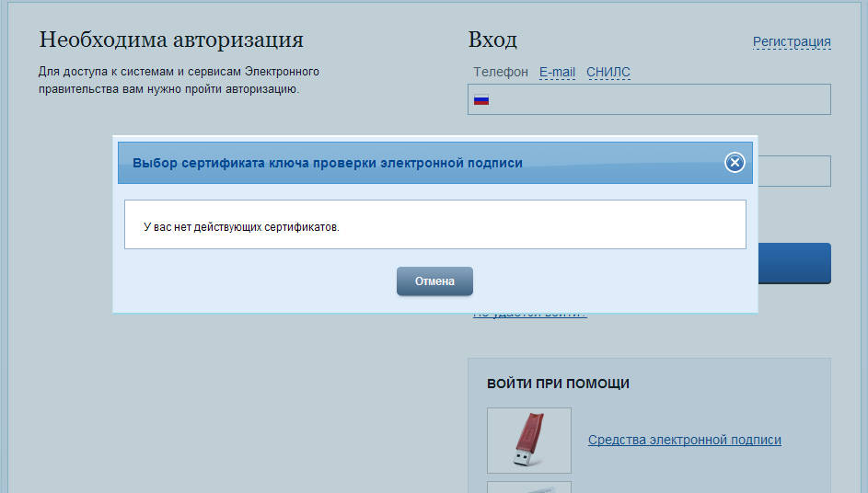Screen dimensions: 868x493
Task: Click the Необходима авторизация heading
Action: [x=170, y=40]
